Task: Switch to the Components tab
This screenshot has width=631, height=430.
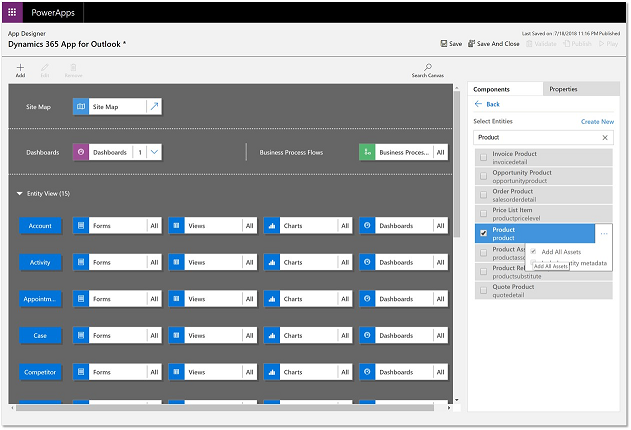Action: (x=505, y=89)
